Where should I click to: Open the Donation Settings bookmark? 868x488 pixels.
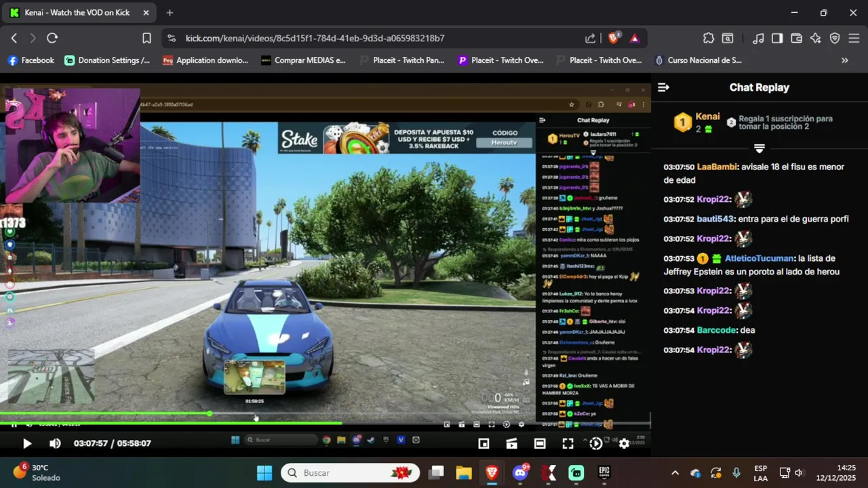tap(107, 60)
